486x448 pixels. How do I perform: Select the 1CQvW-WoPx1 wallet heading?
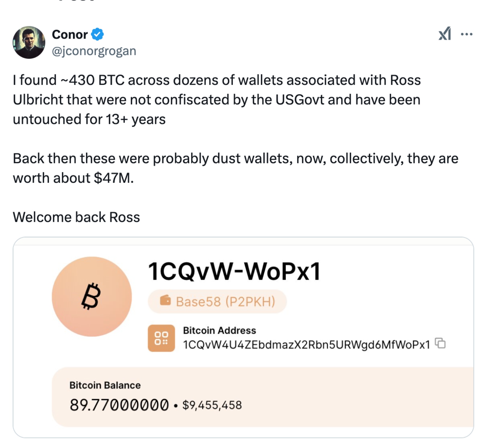click(x=234, y=271)
